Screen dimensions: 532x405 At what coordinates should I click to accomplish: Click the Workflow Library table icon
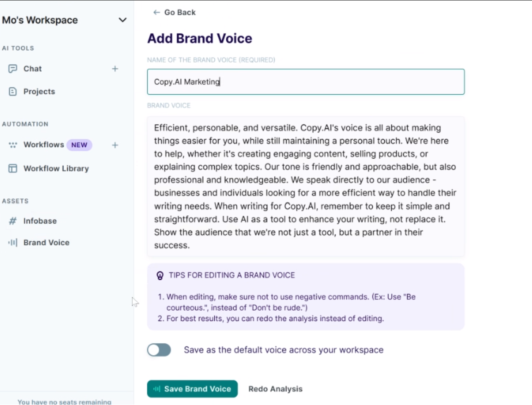[x=13, y=169]
